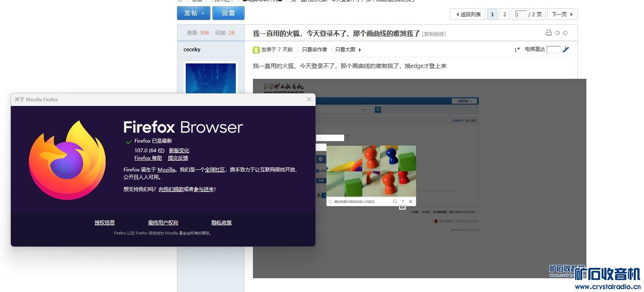Viewport: 644px width, 292px height.
Task: Click the print icon beside the thread title
Action: pyautogui.click(x=549, y=33)
